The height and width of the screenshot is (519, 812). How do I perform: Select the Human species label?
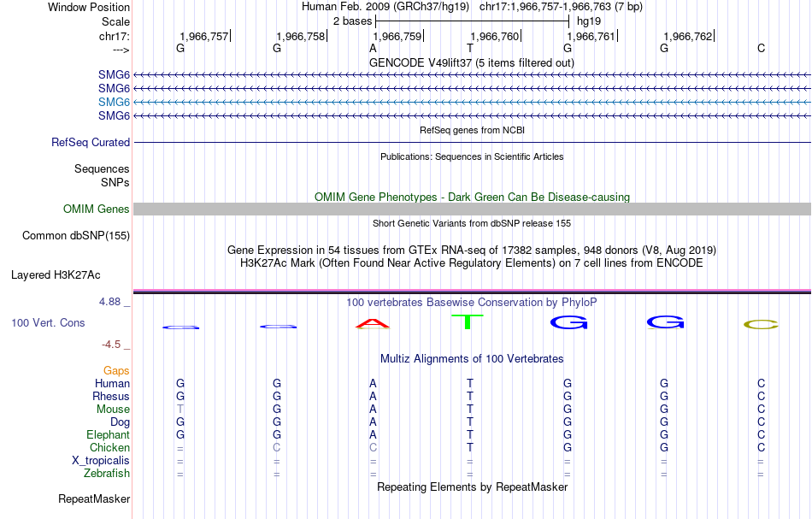[112, 383]
